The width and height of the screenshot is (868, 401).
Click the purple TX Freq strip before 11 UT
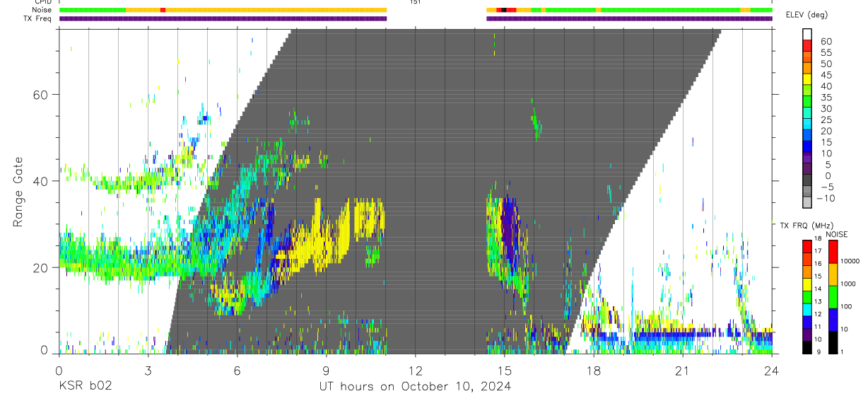(223, 18)
